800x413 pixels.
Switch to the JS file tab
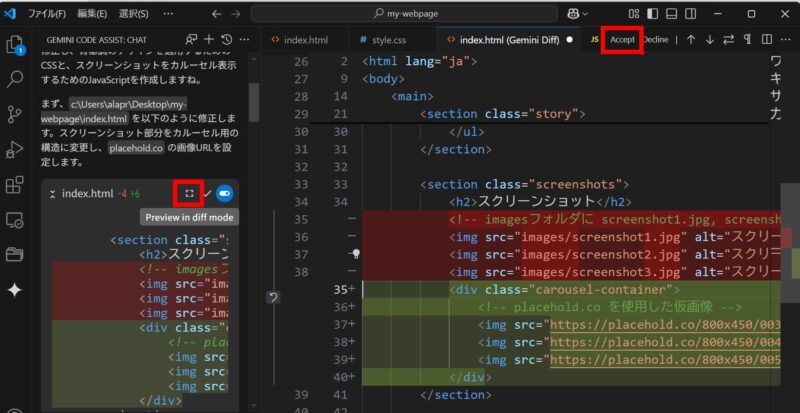point(594,39)
